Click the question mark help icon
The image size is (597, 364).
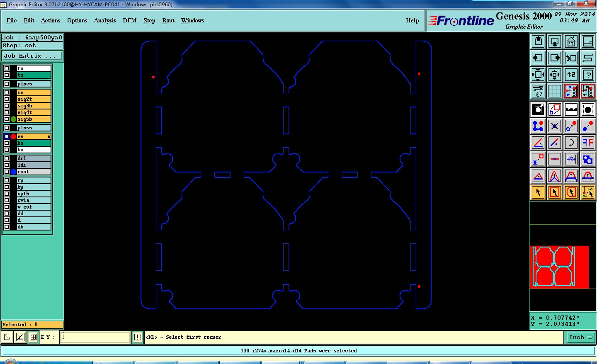[588, 75]
